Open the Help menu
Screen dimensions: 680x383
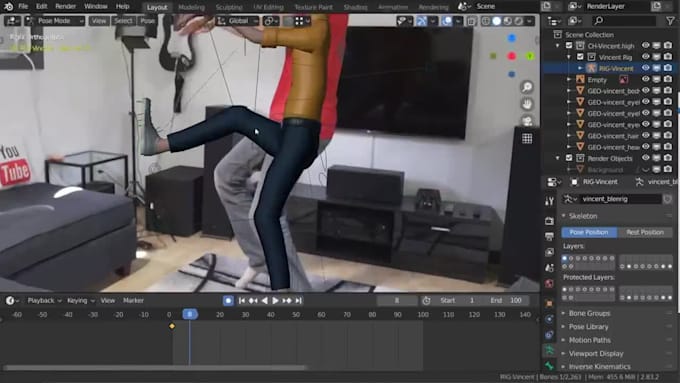pos(123,7)
